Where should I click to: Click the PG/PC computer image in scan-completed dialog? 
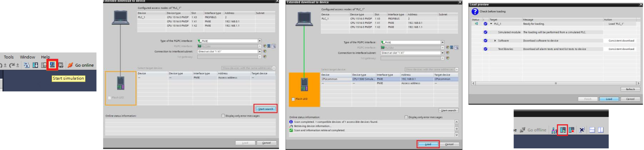(x=305, y=19)
